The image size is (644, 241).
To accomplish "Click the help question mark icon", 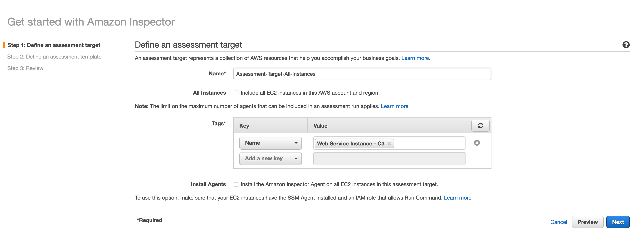I will coord(626,45).
